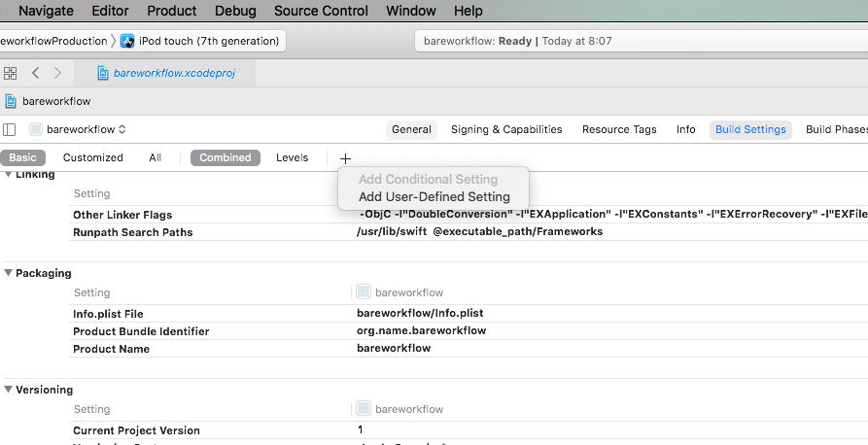Click bareworkflow/Info.plist value
The image size is (868, 445).
[420, 313]
